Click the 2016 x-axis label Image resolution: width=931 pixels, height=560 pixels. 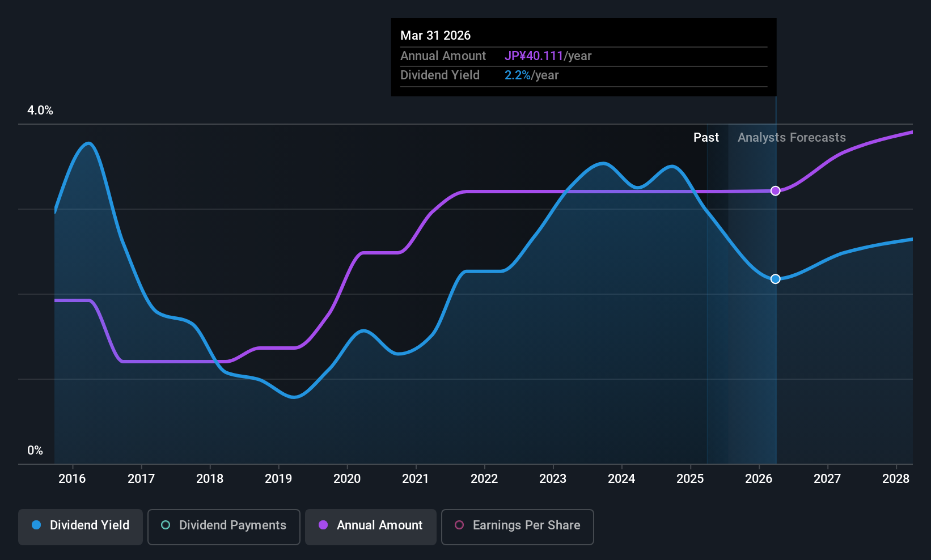point(72,479)
